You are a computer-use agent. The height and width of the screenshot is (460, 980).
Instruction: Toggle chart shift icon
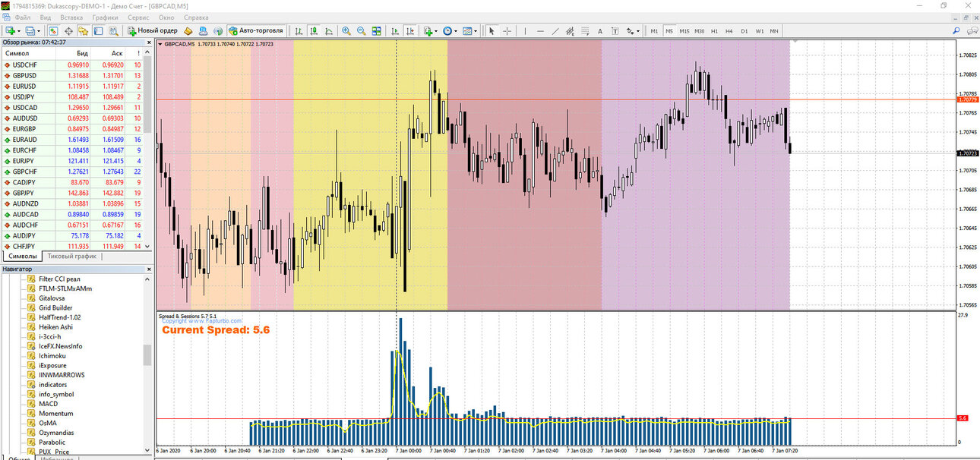tap(409, 31)
